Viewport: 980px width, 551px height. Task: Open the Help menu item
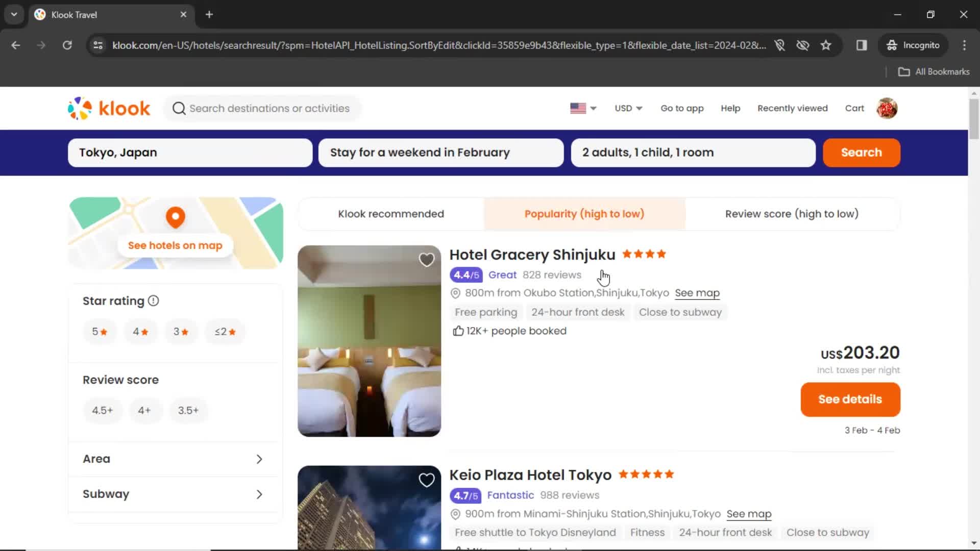(730, 108)
